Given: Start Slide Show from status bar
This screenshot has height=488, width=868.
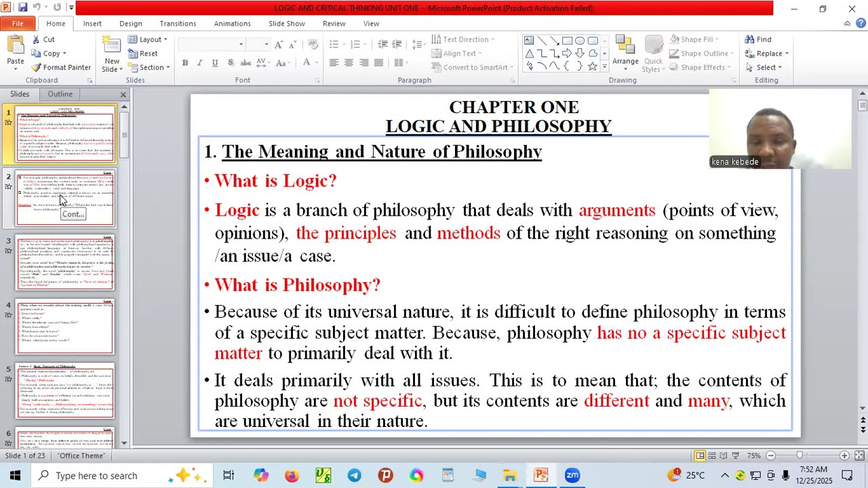Looking at the screenshot, I should [736, 455].
